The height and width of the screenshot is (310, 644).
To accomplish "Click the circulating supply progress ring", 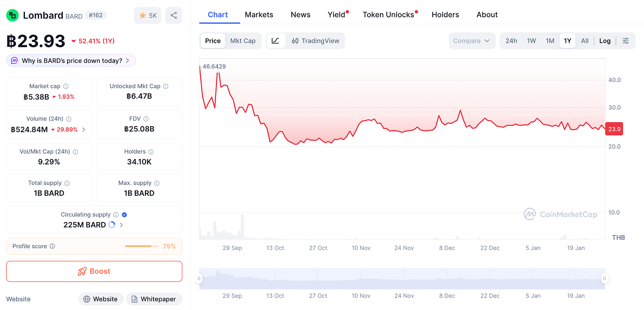I will point(112,225).
